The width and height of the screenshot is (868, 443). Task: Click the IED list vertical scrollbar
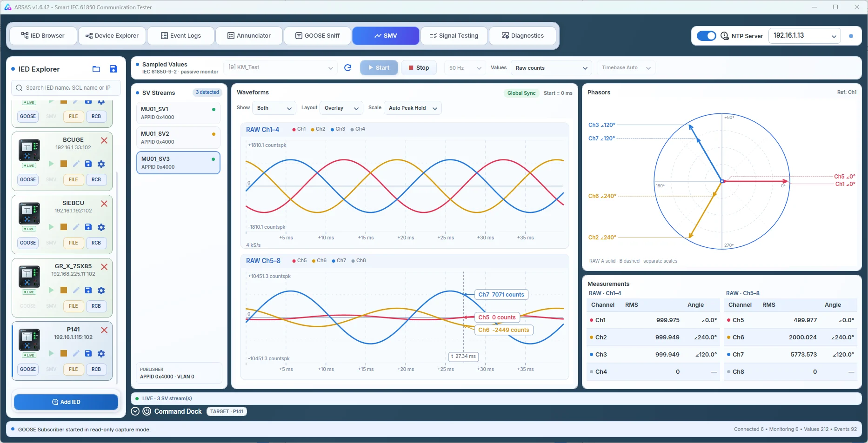[117, 278]
